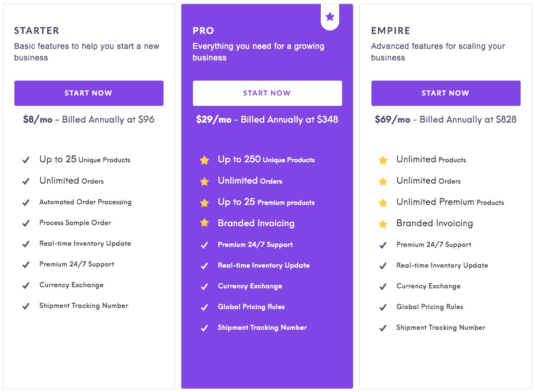
Task: Click star next to Up to 250 Unique Products
Action: point(204,160)
